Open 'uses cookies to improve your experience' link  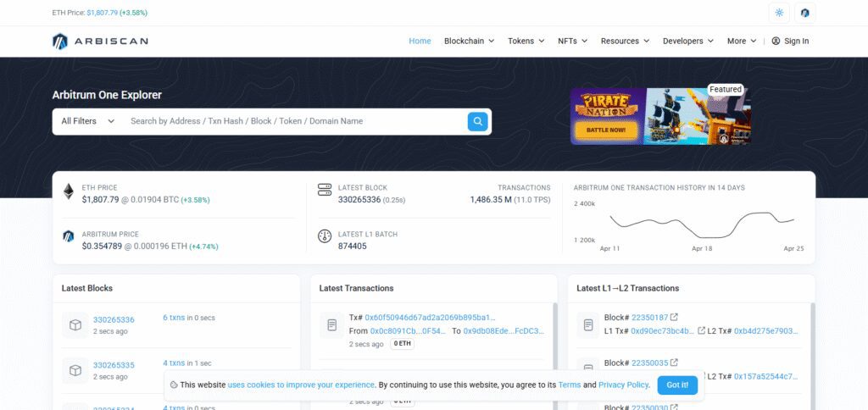pyautogui.click(x=301, y=385)
